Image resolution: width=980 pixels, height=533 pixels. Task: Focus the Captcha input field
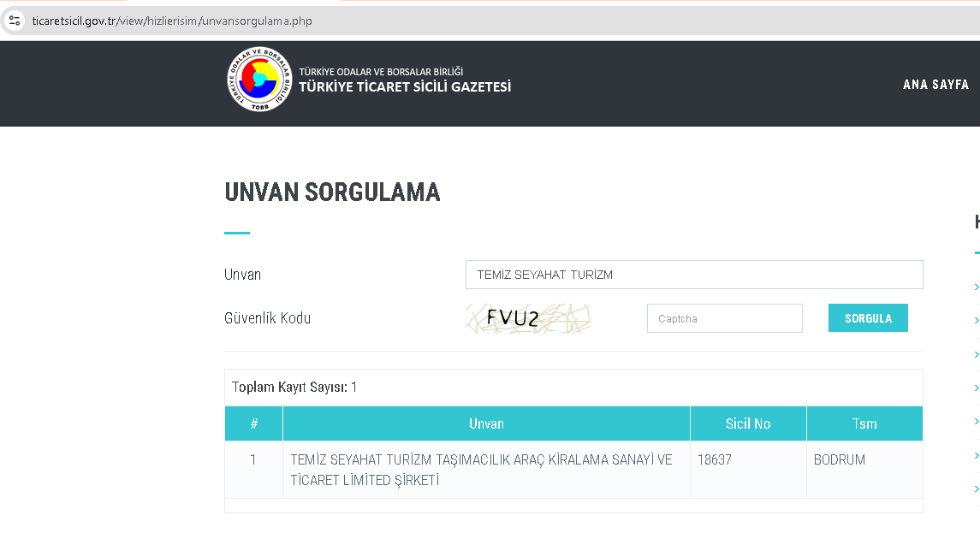coord(724,318)
